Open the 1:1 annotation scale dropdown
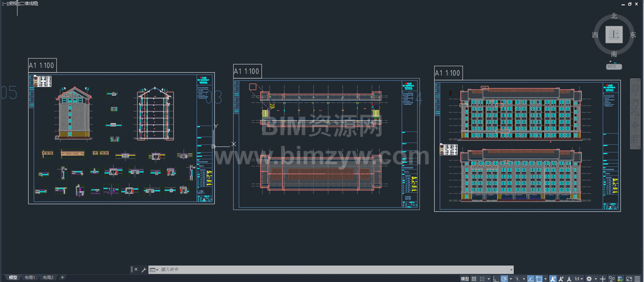Image resolution: width=644 pixels, height=282 pixels. point(579,279)
